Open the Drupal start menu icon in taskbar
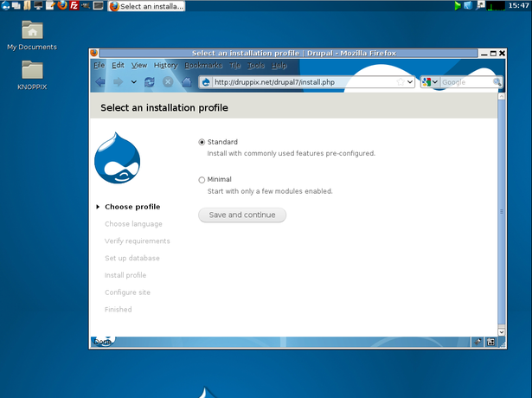532x398 pixels. [x=6, y=5]
